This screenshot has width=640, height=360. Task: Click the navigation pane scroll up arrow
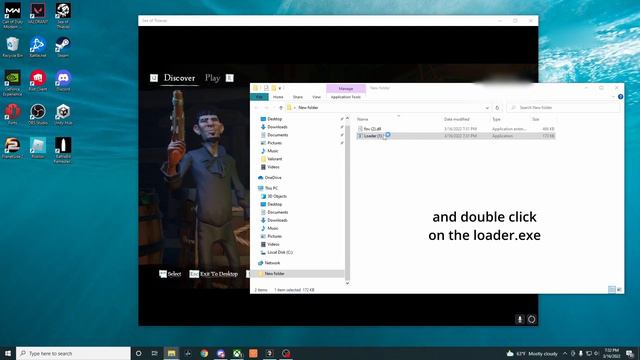[x=347, y=118]
